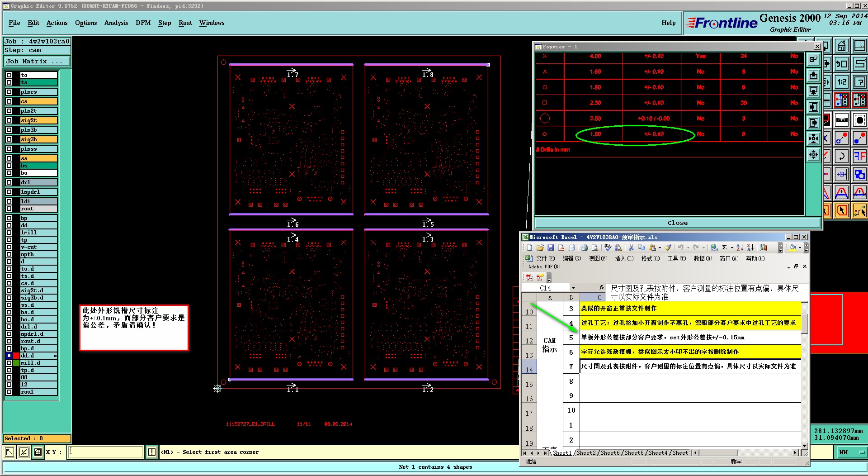Click the sort ascending A-Z icon
The image size is (868, 476).
click(740, 248)
